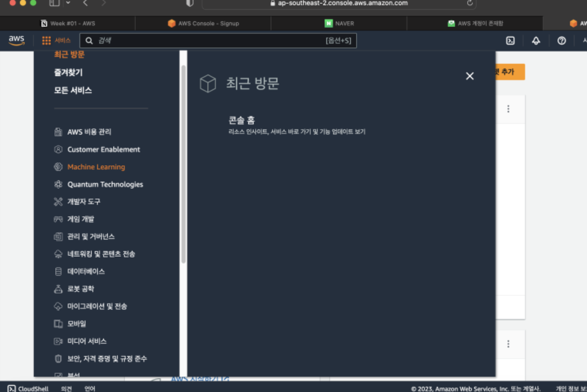This screenshot has height=392, width=587.
Task: Open the sidebar chevron dropdown in browser toolbar
Action: pyautogui.click(x=67, y=3)
